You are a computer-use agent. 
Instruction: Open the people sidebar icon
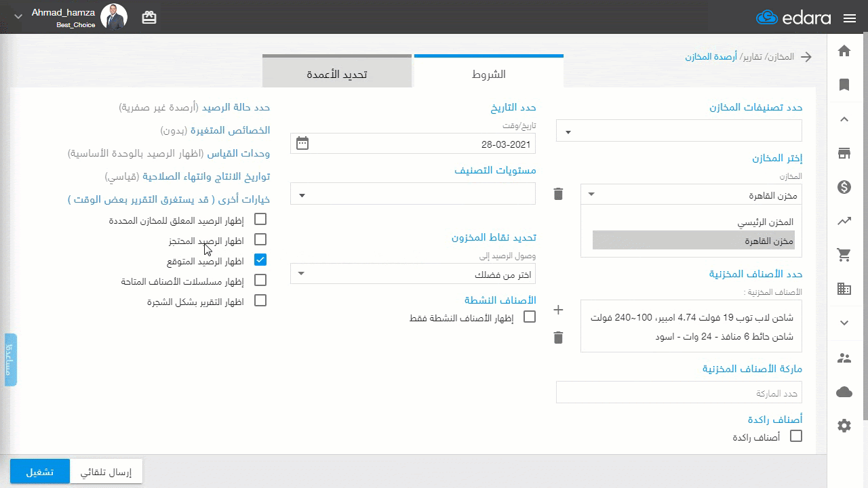coord(844,358)
